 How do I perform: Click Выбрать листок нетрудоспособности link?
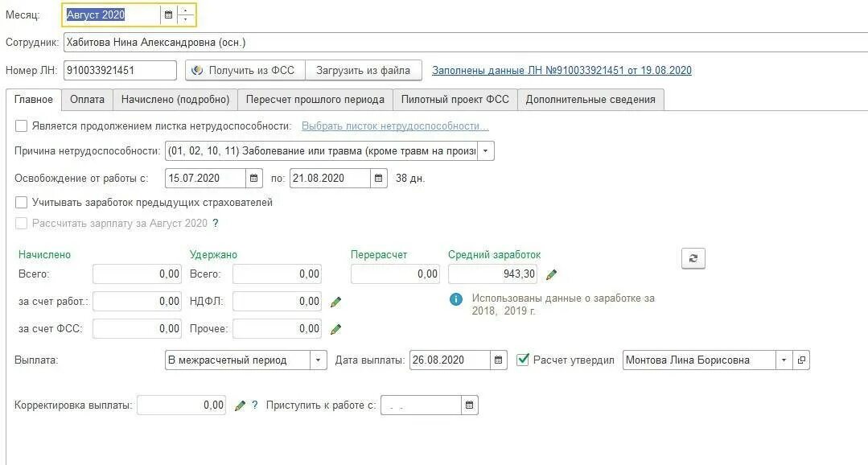tap(395, 126)
